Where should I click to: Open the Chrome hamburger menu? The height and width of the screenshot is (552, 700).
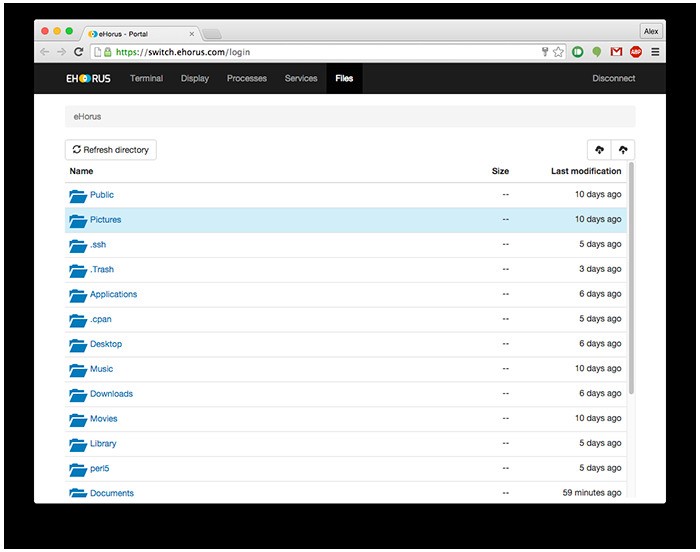655,52
